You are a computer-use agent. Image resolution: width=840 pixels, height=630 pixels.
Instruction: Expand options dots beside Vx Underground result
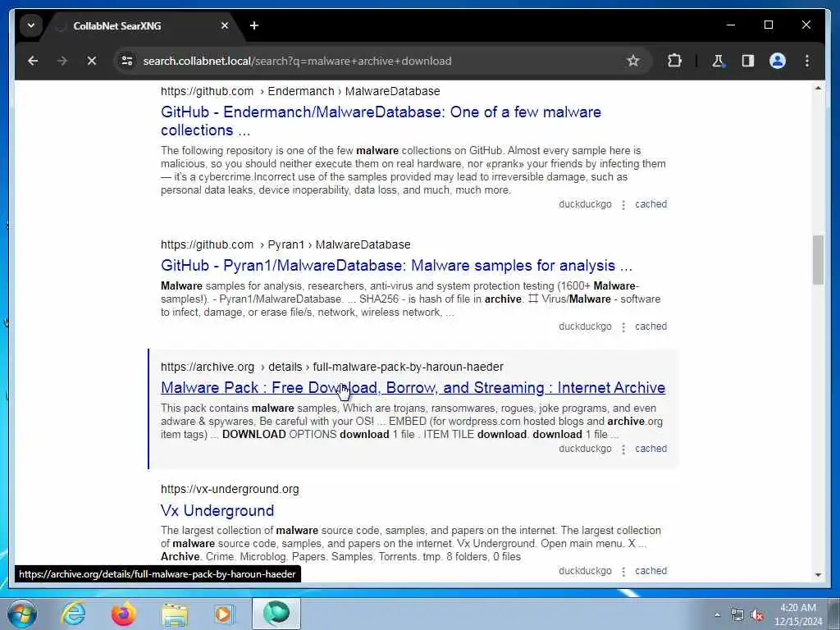(623, 571)
